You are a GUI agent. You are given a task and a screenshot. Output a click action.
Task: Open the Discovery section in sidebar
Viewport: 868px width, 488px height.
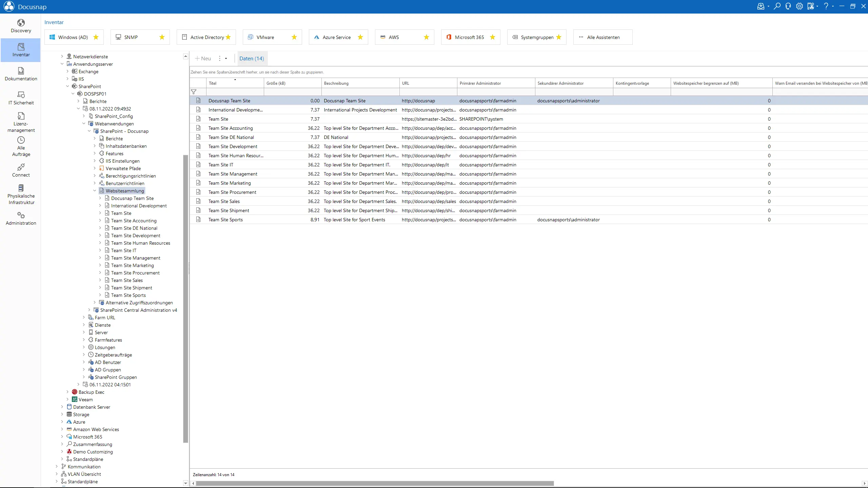click(x=21, y=26)
